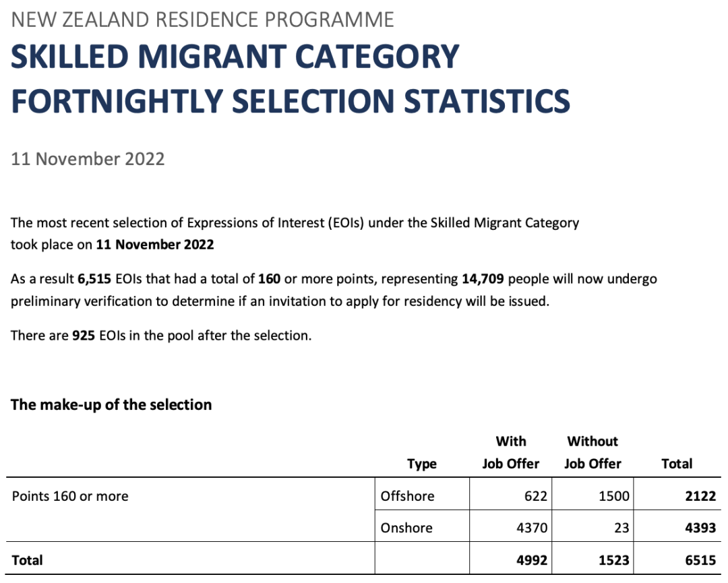Click the 'Type' column header

[x=422, y=464]
